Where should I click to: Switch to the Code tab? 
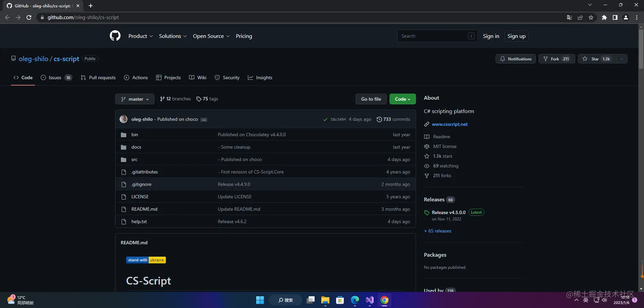click(23, 77)
